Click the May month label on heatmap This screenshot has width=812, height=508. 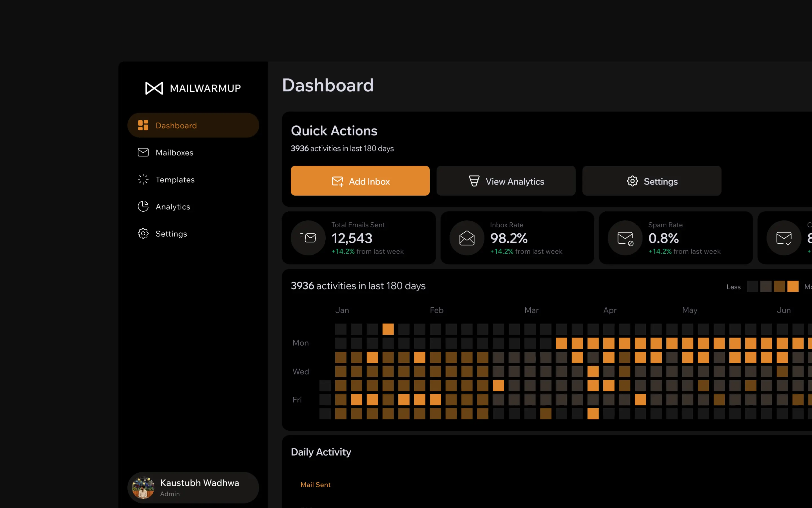[x=690, y=310]
